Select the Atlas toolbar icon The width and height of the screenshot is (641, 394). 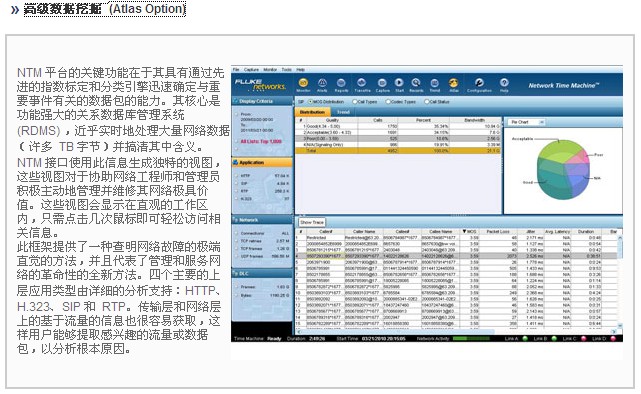[454, 83]
